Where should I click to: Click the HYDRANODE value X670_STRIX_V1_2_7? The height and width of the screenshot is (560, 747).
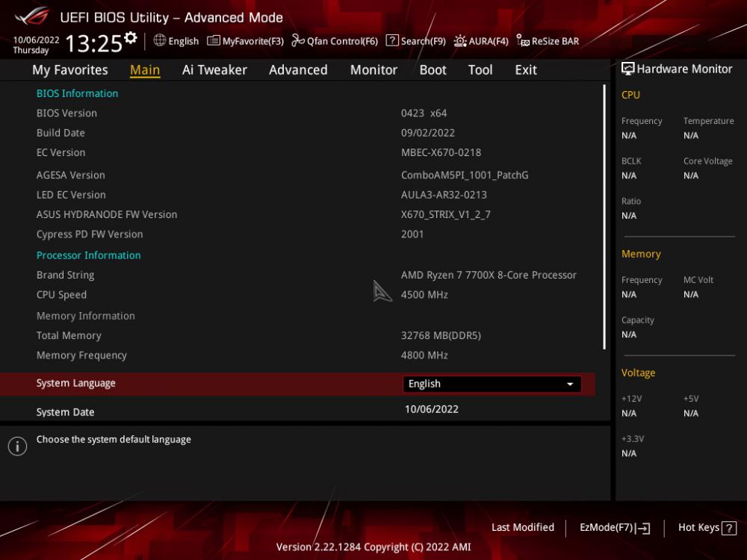[x=445, y=214]
